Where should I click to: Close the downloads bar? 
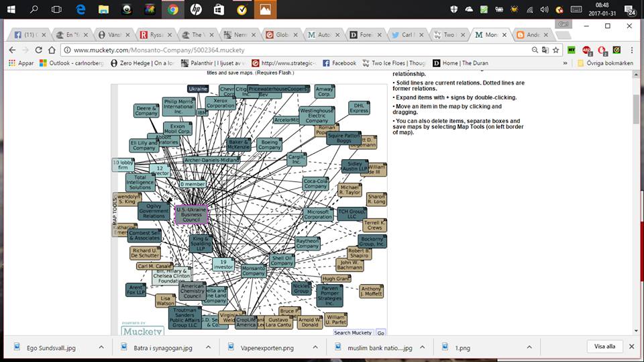point(631,347)
